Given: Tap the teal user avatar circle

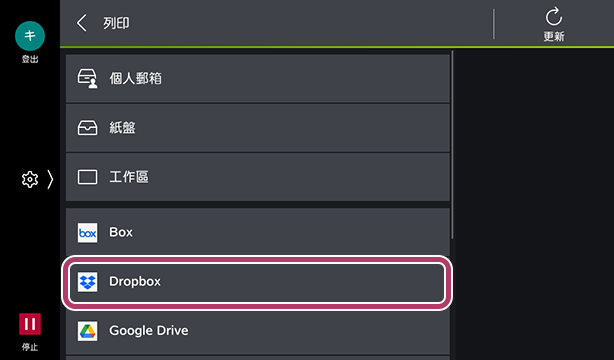Looking at the screenshot, I should point(30,36).
